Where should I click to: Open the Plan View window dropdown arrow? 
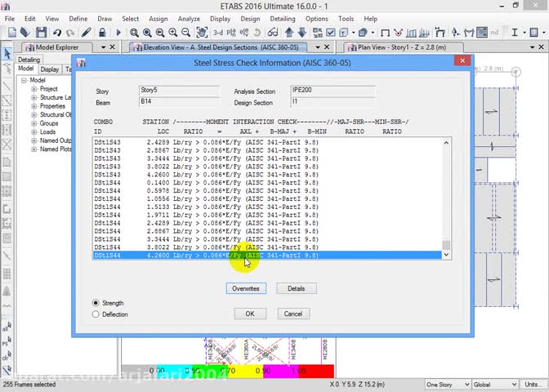[532, 47]
